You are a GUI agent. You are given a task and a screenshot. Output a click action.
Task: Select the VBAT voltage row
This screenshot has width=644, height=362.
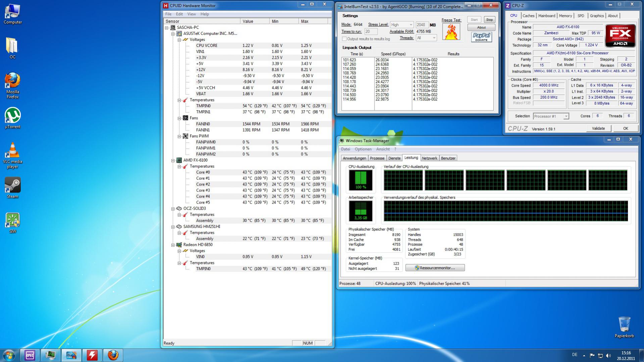[x=263, y=94]
